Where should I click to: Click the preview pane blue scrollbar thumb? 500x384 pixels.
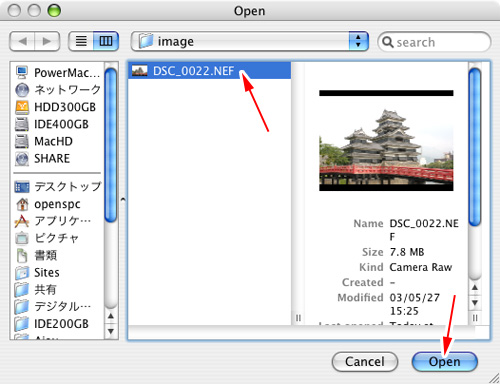[475, 147]
